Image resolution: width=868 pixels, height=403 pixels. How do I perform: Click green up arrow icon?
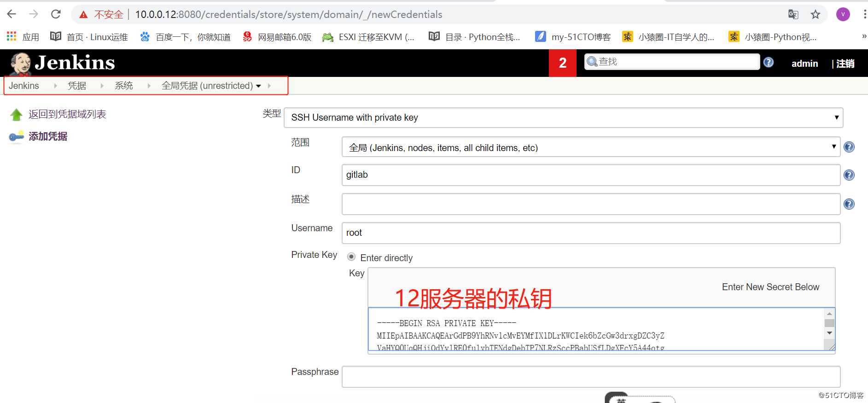17,115
